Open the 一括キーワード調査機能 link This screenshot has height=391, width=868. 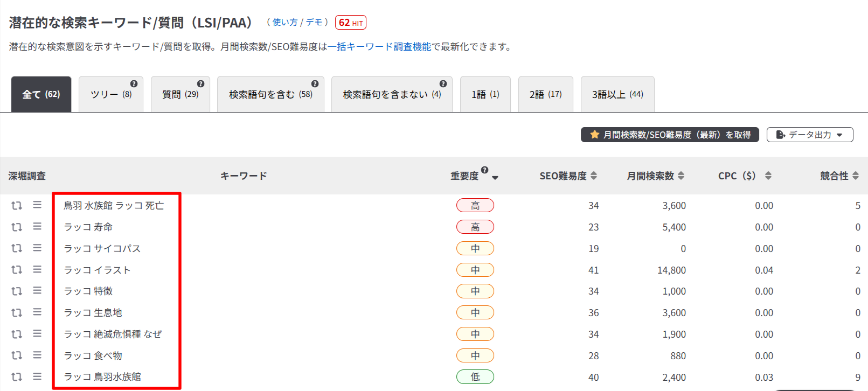click(379, 47)
